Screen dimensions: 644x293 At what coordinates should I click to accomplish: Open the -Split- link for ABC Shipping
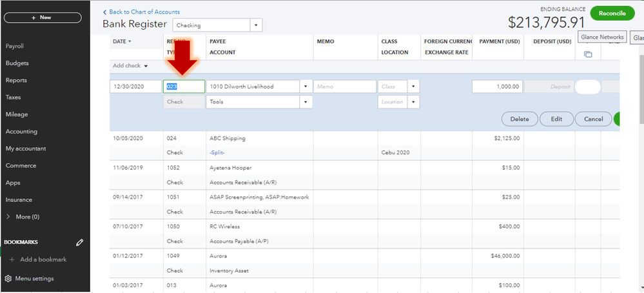pos(217,152)
